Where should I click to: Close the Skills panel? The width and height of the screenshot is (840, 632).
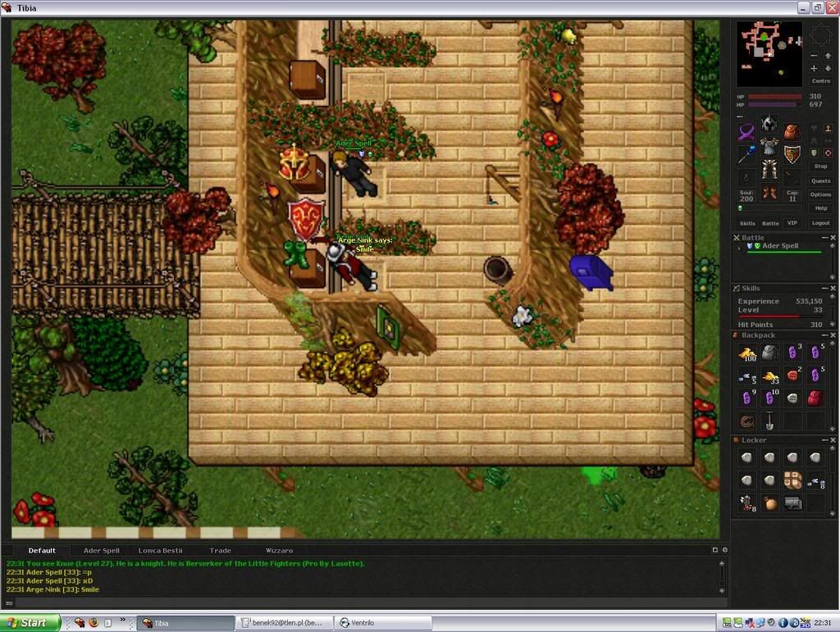point(833,289)
